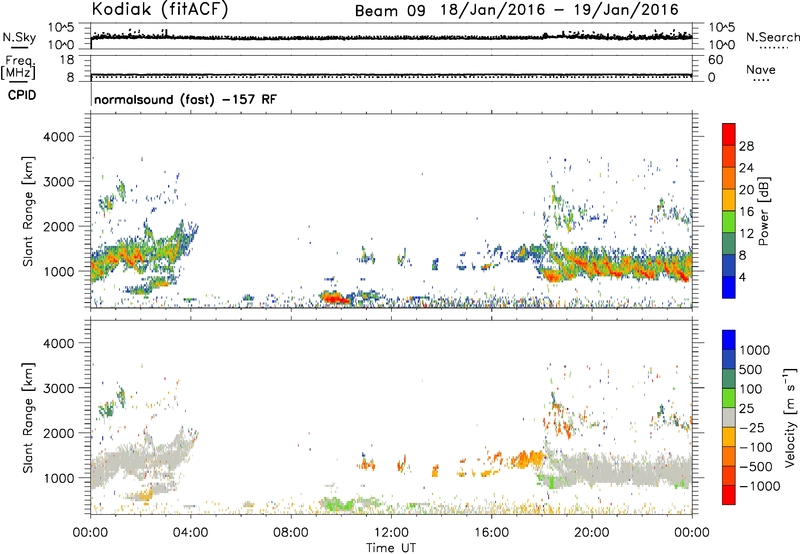Pick the bright blue bottom segment of the power colorbar
This screenshot has width=800, height=554.
pos(729,287)
